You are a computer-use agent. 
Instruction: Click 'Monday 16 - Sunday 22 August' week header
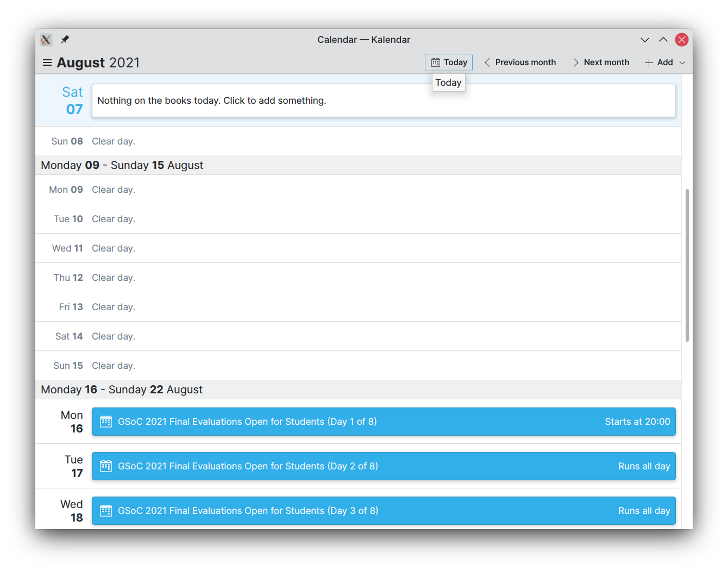click(x=359, y=390)
